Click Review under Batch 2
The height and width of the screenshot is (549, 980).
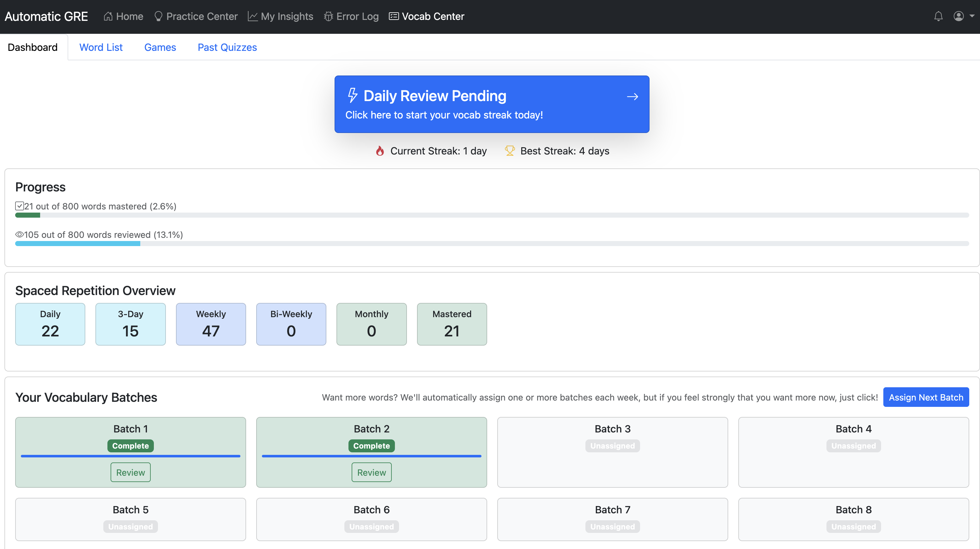pyautogui.click(x=371, y=472)
